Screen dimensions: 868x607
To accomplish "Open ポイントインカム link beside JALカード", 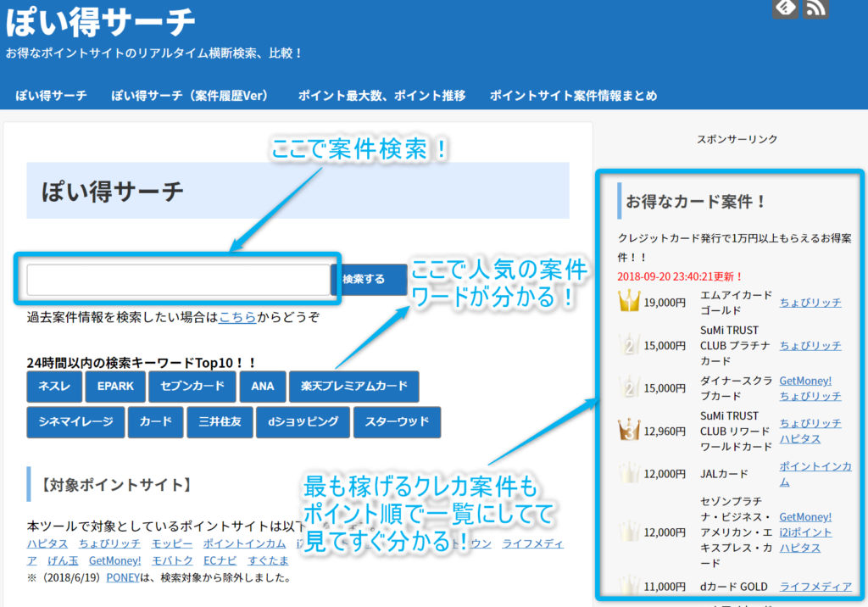I will coord(815,474).
